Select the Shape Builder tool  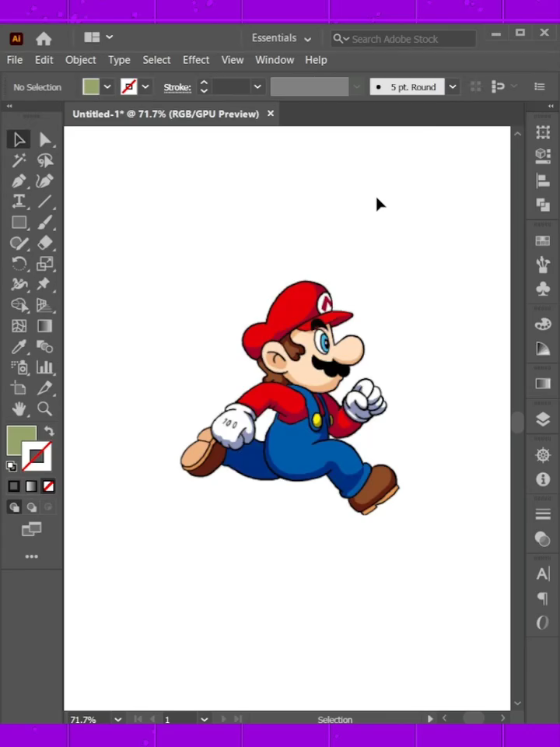[19, 305]
